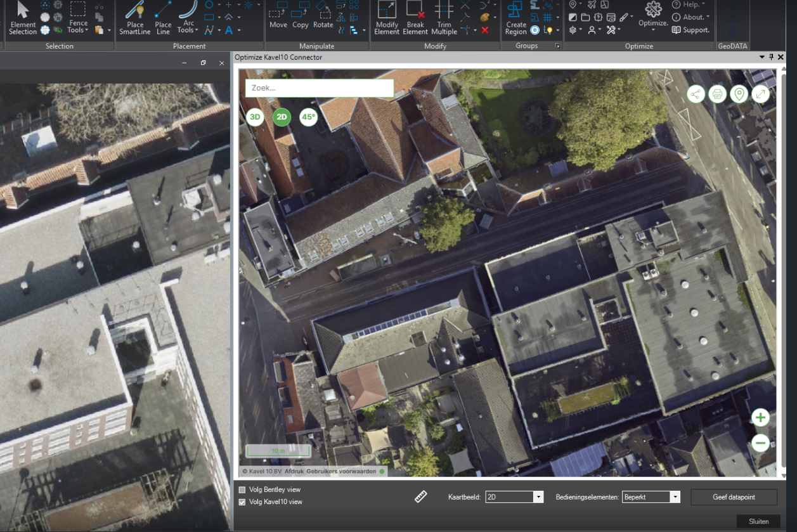Click the Zoek search field
797x532 pixels.
click(320, 88)
